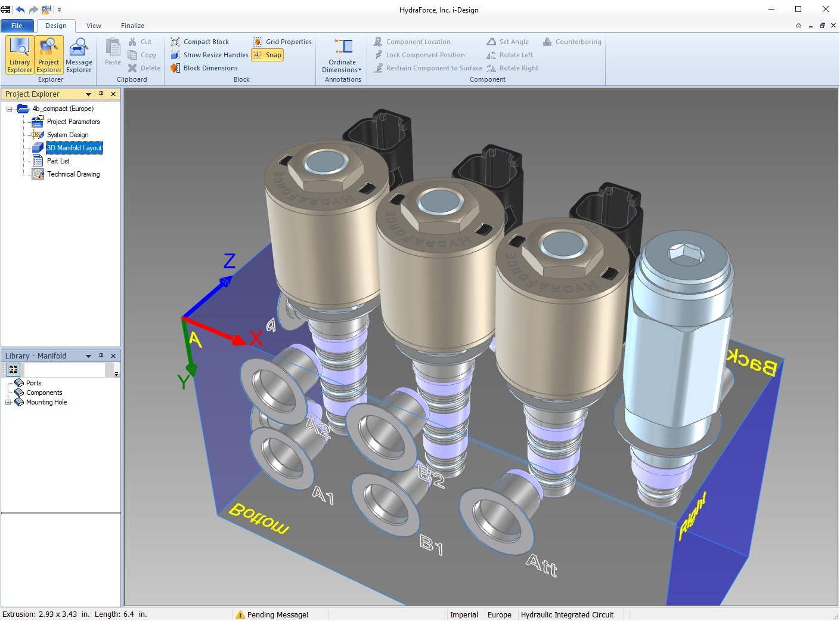Screen dimensions: 840x621
Task: Close the Project Explorer panel
Action: click(x=113, y=94)
